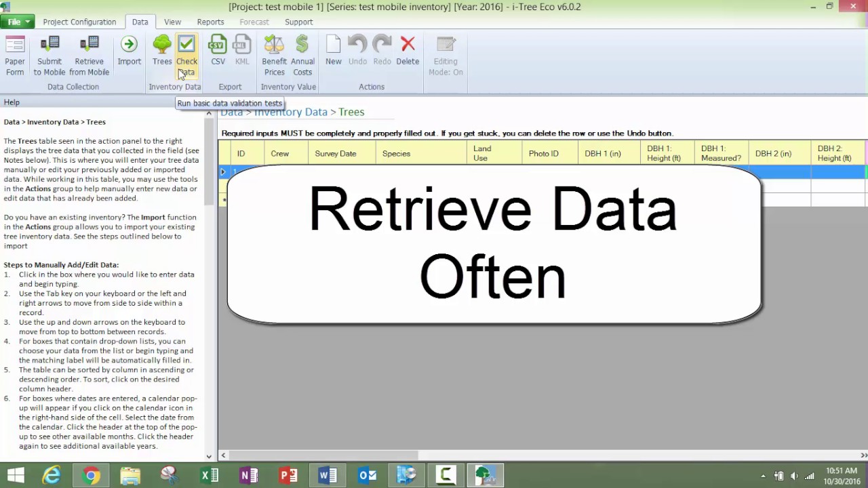The image size is (868, 488).
Task: Export inventory to CSV
Action: [218, 51]
